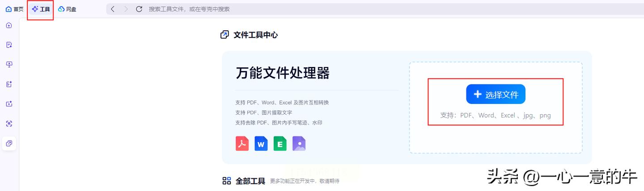Click text 支持：PDF、Word、Excel、jpg、png

pyautogui.click(x=496, y=115)
